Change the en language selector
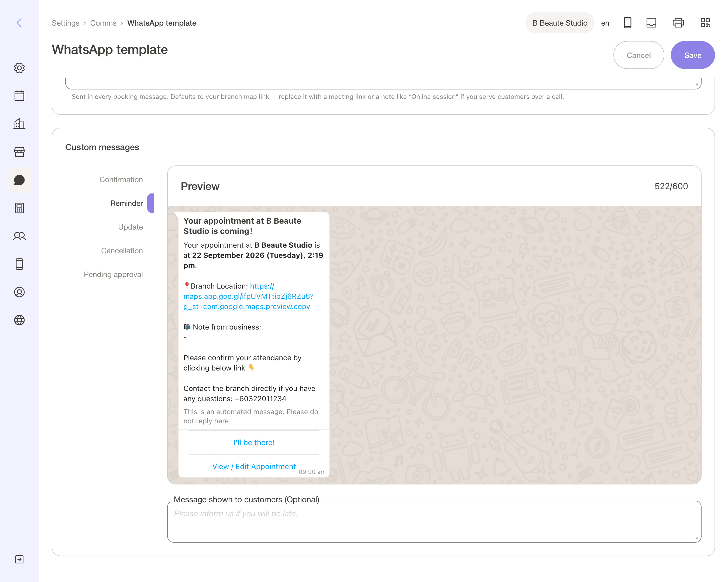The width and height of the screenshot is (728, 582). pos(605,23)
